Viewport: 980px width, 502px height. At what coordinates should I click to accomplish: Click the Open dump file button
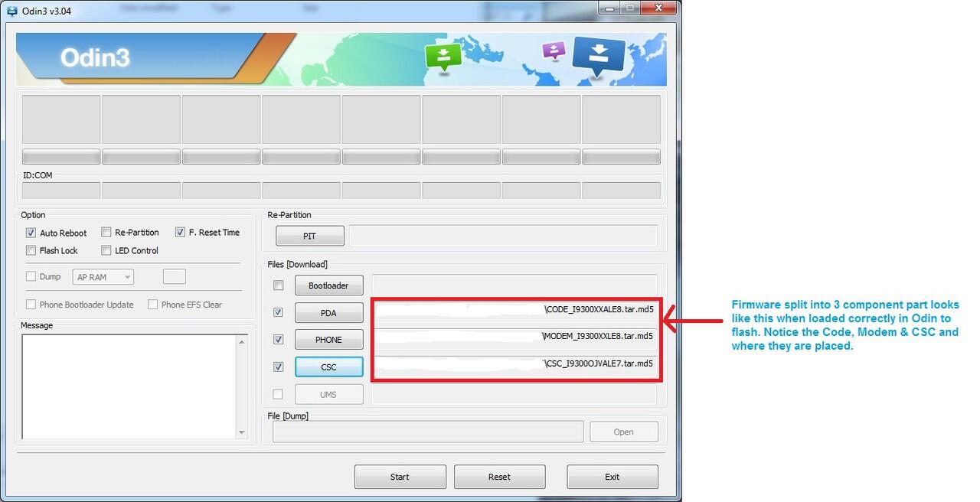(623, 432)
